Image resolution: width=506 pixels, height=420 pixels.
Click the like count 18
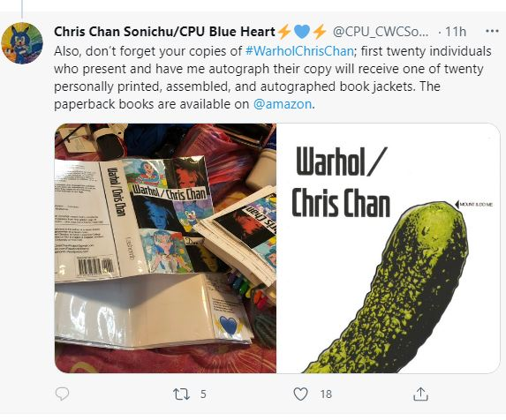click(326, 394)
